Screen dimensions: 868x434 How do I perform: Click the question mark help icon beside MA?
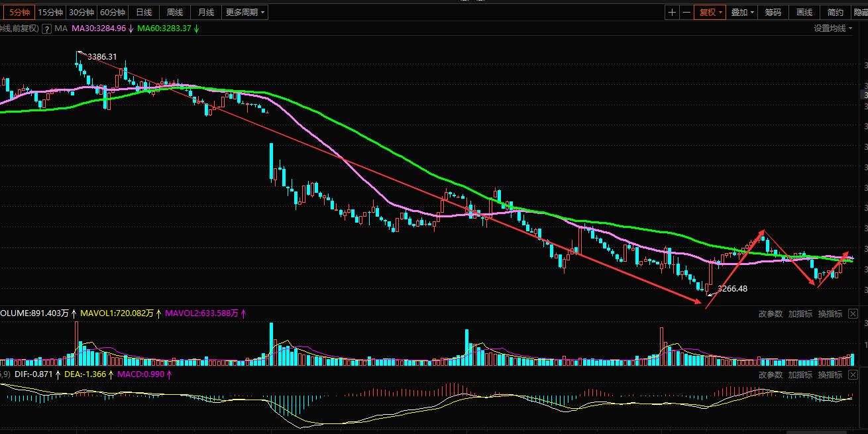point(46,28)
